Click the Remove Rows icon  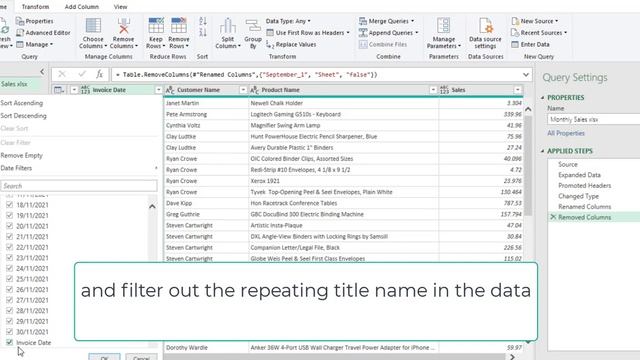coord(179,26)
